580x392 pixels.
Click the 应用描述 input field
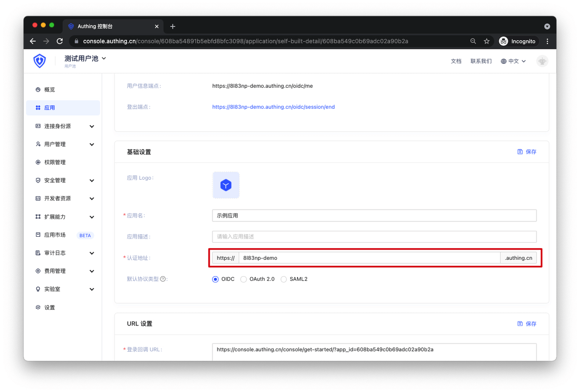(374, 237)
